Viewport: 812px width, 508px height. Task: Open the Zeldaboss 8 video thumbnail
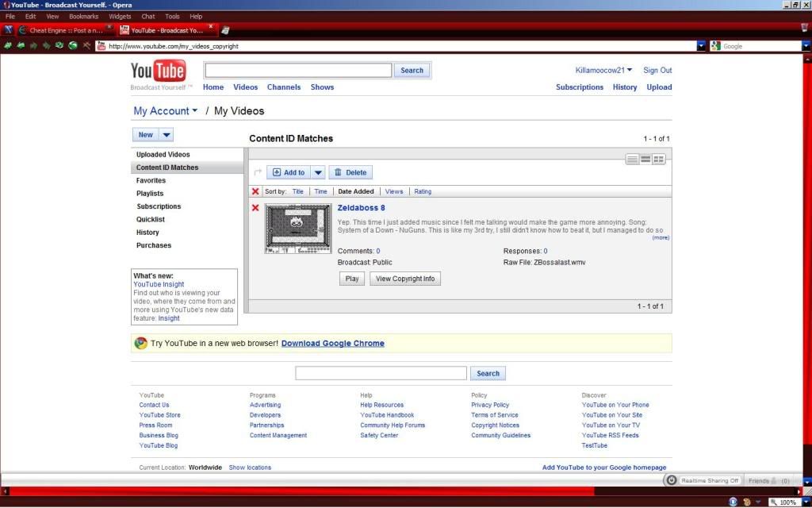click(x=298, y=229)
